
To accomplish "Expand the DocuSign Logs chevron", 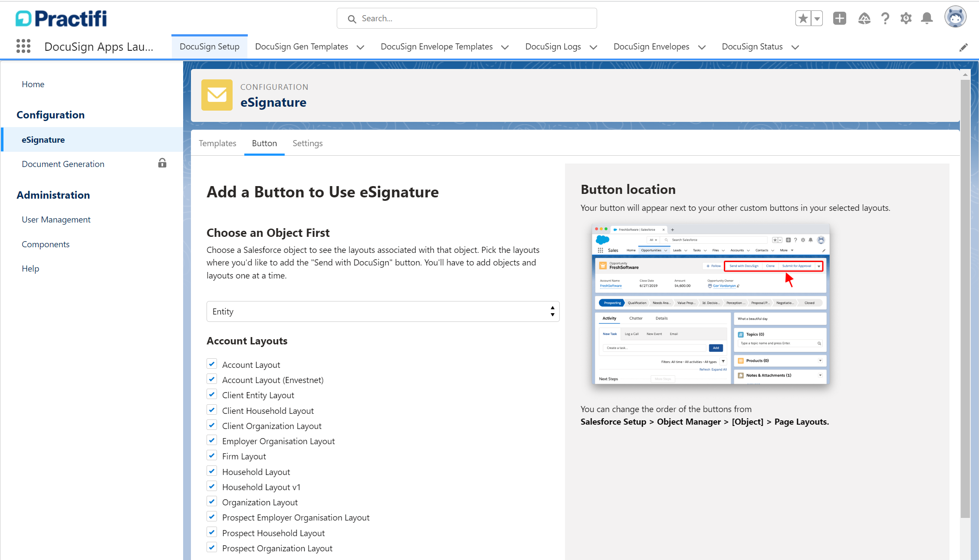I will [594, 47].
